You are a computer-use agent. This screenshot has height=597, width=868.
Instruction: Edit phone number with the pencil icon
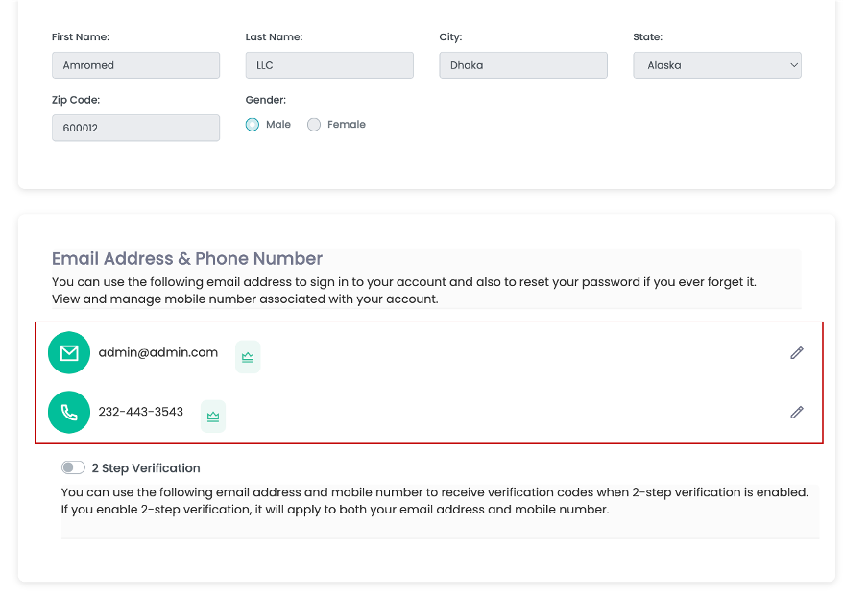pos(797,412)
